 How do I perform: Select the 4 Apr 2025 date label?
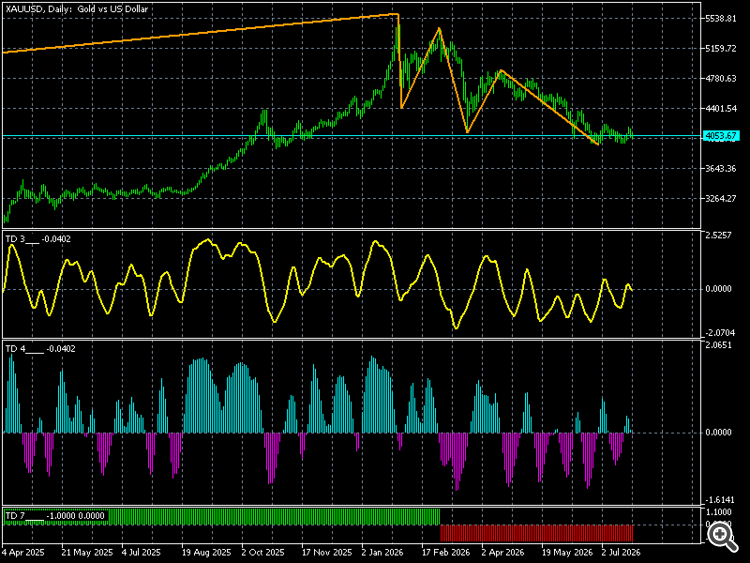23,552
